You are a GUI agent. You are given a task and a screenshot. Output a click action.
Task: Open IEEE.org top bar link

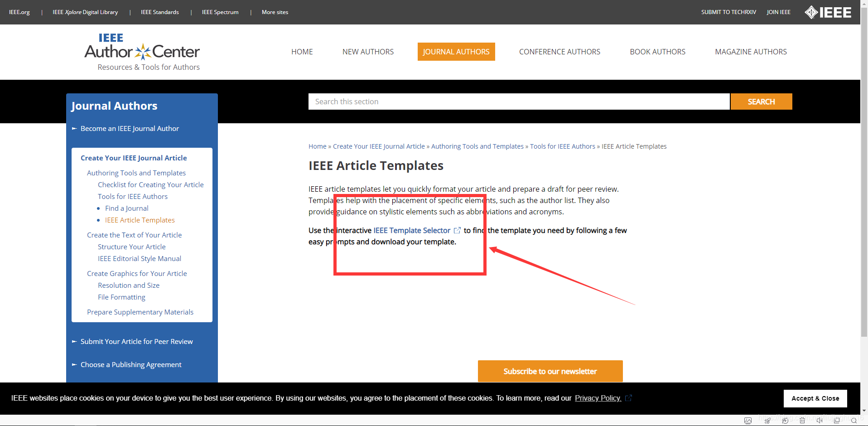(x=19, y=12)
